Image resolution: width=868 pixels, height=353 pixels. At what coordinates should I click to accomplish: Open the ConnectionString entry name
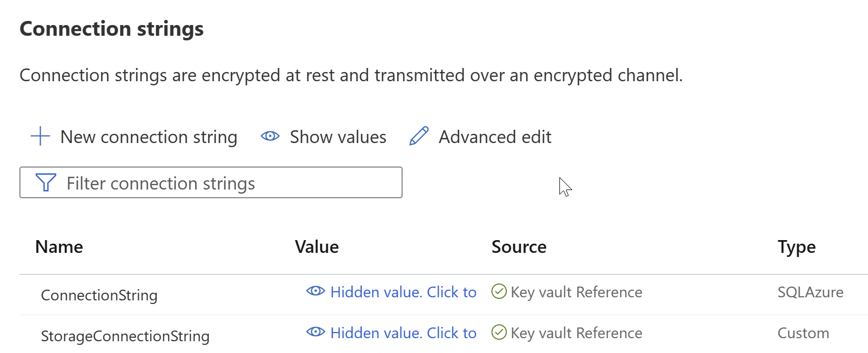[99, 295]
